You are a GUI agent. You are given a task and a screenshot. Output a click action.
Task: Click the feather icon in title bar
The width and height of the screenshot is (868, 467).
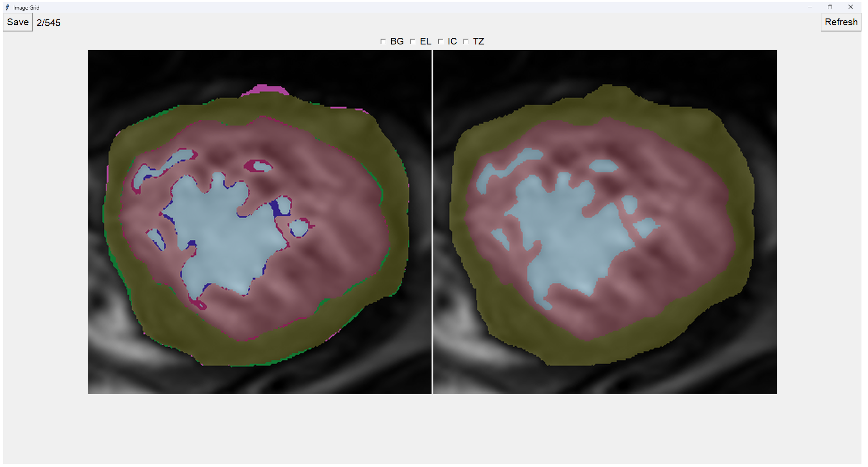7,7
